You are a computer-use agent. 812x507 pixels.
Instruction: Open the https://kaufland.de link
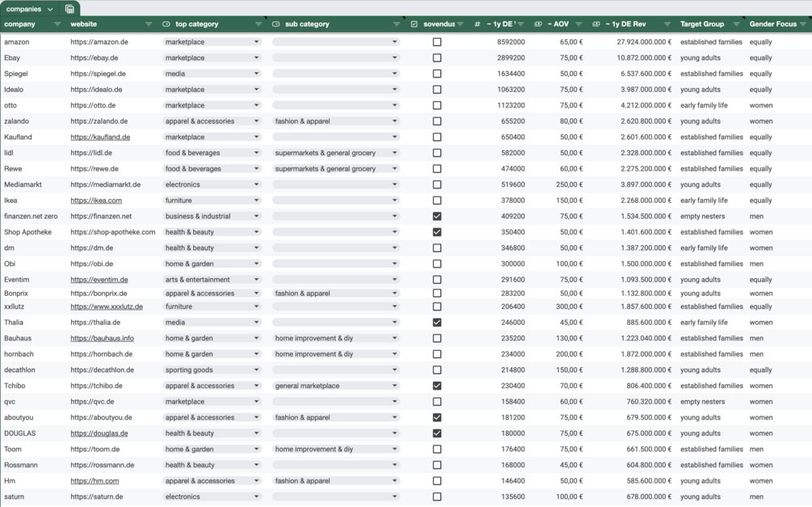pyautogui.click(x=100, y=137)
